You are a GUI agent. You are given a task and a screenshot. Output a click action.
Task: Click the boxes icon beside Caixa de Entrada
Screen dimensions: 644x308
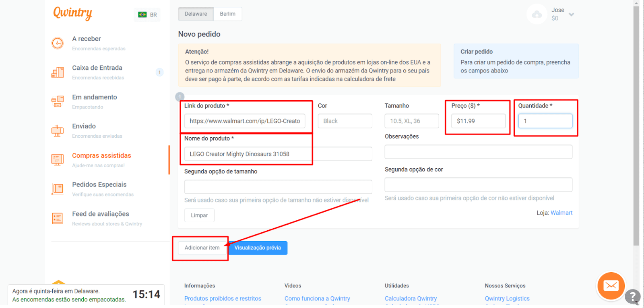(58, 72)
